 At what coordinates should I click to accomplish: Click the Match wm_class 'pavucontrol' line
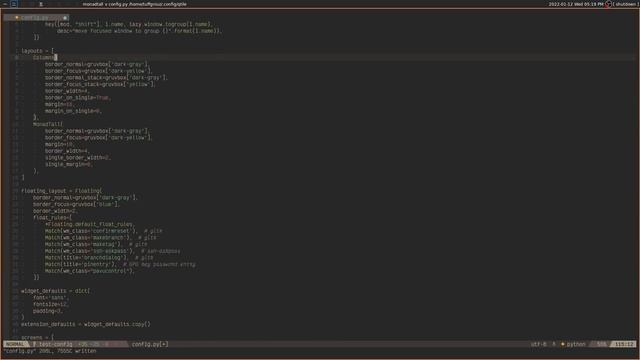[x=90, y=271]
